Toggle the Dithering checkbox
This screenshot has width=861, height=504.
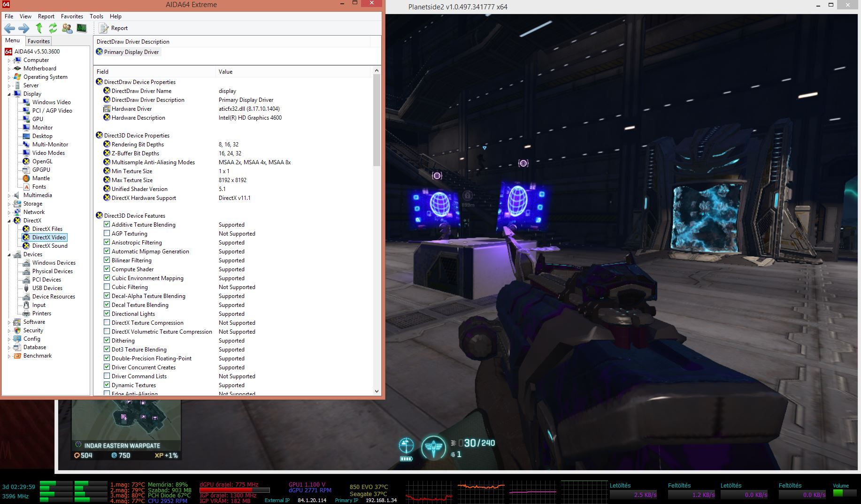[x=107, y=340]
